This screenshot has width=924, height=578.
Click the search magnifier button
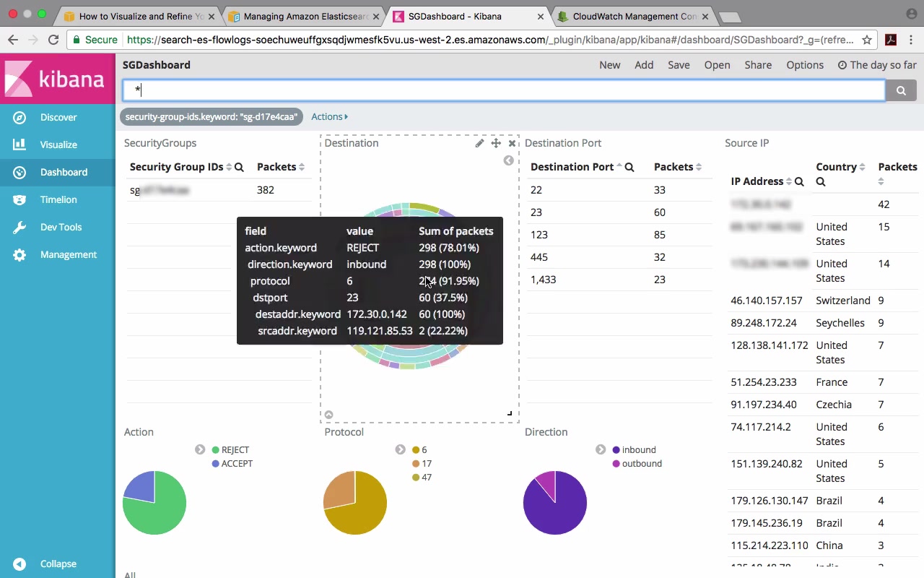901,90
